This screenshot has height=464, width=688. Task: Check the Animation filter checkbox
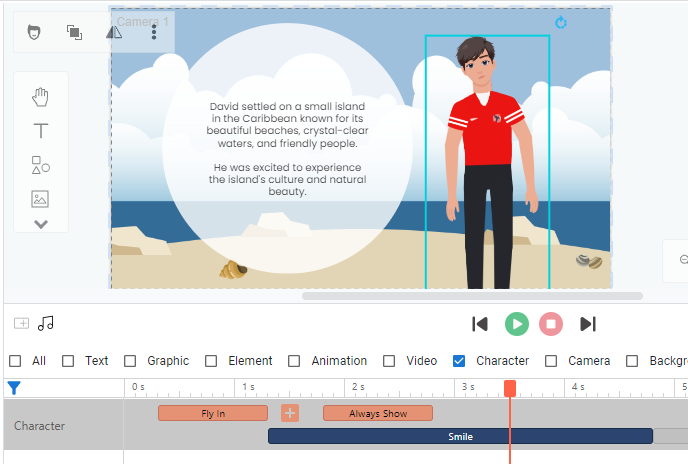tap(294, 361)
